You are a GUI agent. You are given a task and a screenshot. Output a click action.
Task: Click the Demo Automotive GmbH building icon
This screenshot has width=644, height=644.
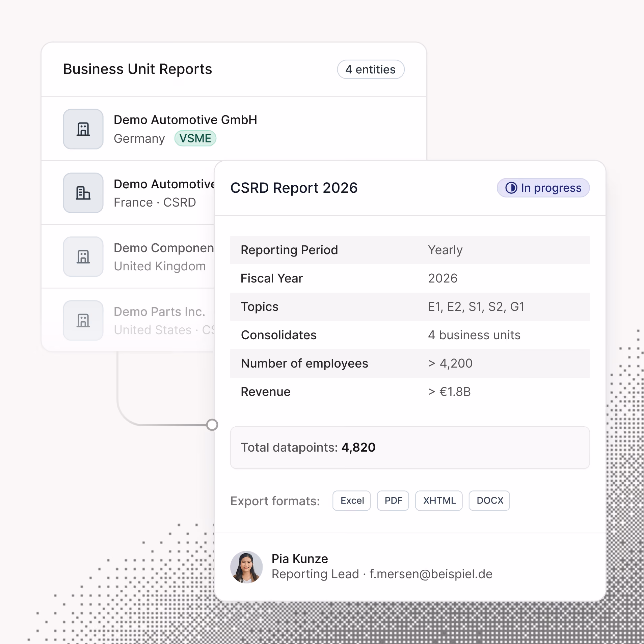click(x=83, y=129)
